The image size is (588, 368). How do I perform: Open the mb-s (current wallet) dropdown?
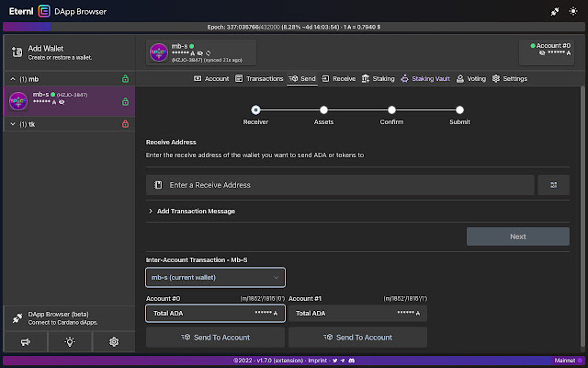(215, 278)
